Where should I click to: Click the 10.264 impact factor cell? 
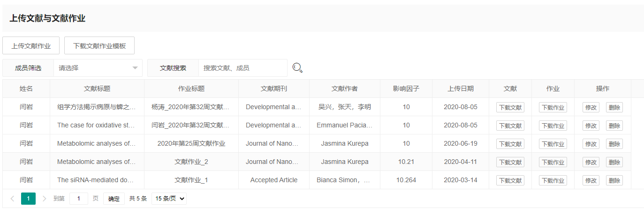(406, 180)
